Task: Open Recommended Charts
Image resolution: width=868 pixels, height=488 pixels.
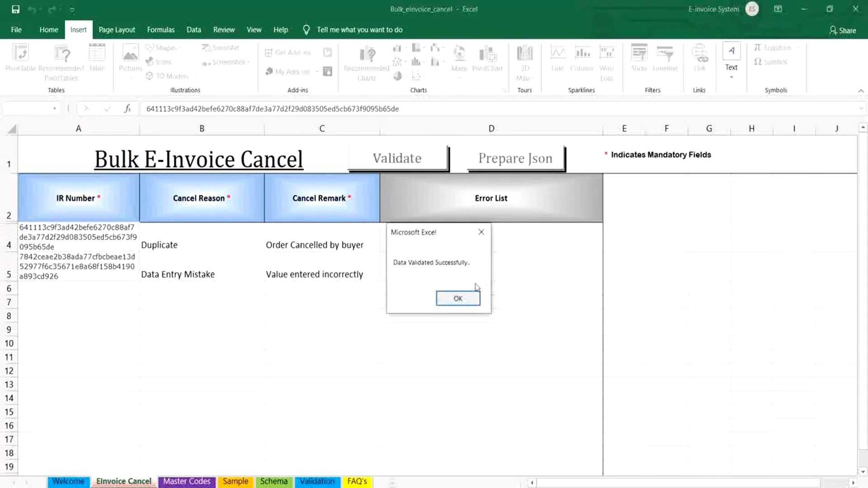Action: coord(366,62)
